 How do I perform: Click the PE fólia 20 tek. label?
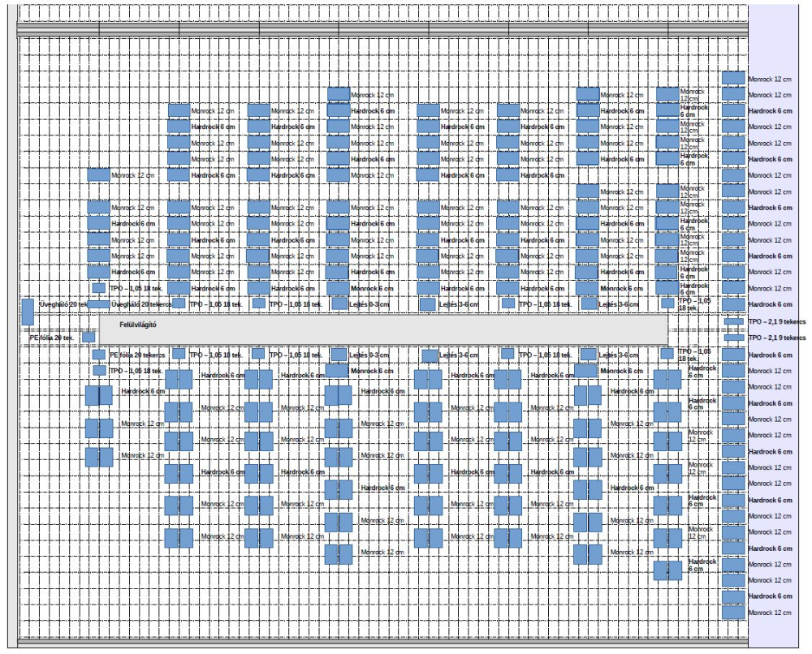point(51,337)
